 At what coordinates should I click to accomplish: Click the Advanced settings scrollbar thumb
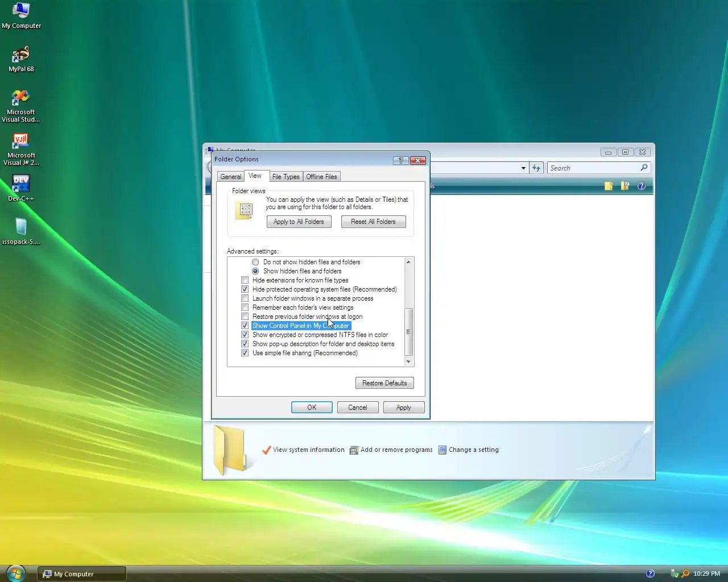click(408, 331)
